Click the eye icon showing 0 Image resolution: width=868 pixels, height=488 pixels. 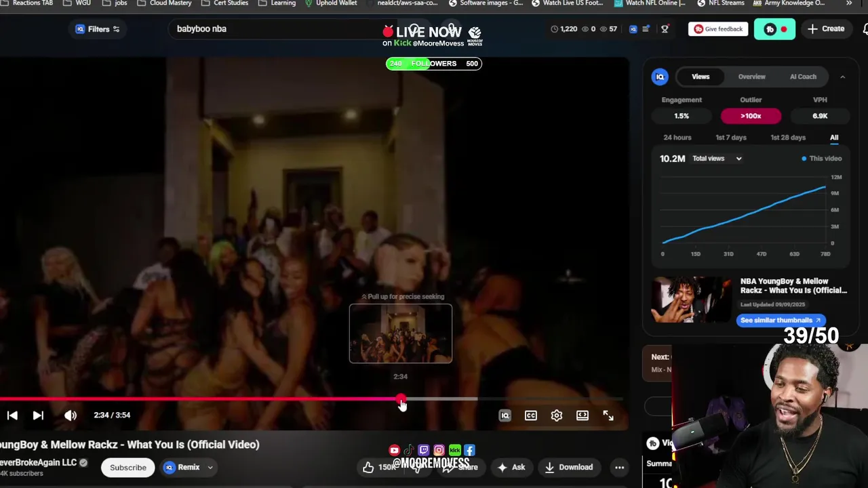pyautogui.click(x=585, y=29)
